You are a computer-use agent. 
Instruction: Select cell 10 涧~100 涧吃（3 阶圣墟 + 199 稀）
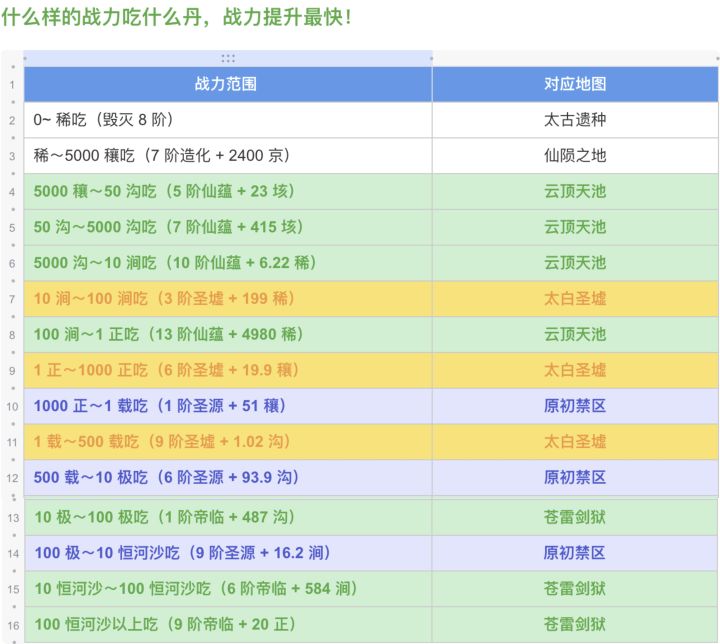pyautogui.click(x=228, y=299)
